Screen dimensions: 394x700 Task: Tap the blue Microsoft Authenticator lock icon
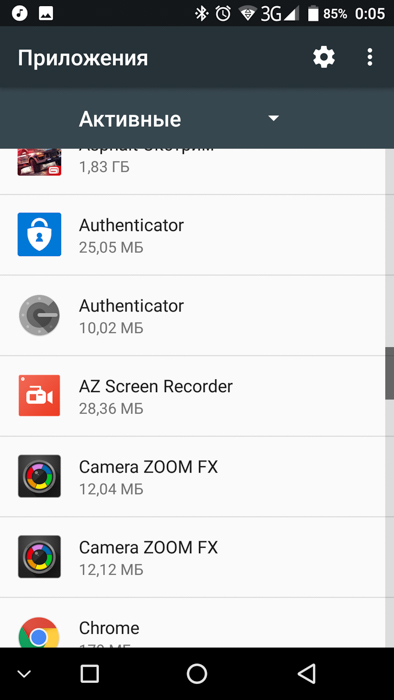[x=39, y=234]
